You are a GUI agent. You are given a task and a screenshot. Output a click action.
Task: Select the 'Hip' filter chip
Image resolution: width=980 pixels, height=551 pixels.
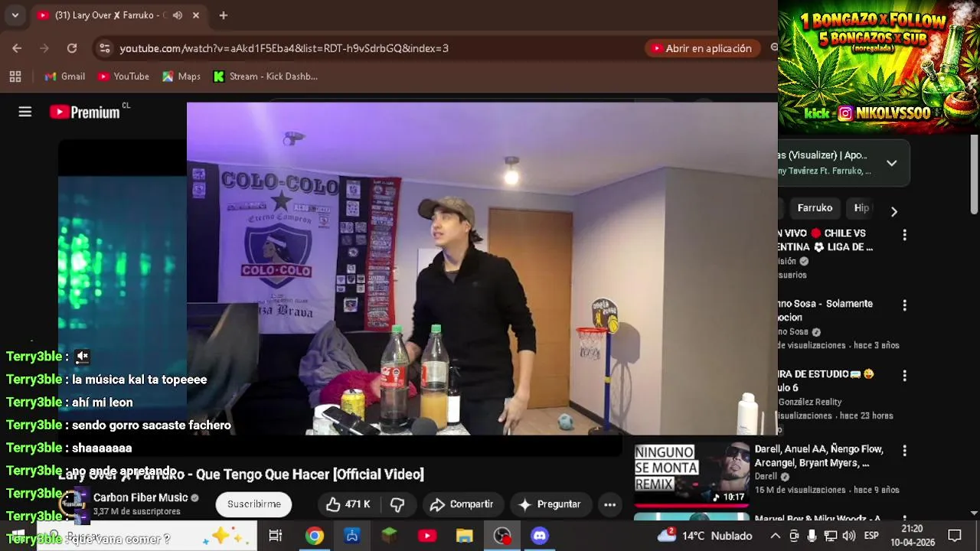[861, 208]
